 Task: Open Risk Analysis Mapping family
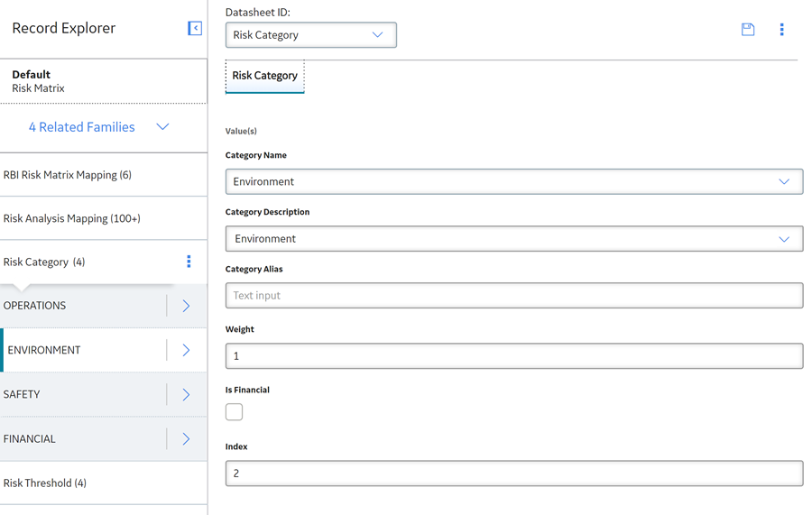point(104,218)
